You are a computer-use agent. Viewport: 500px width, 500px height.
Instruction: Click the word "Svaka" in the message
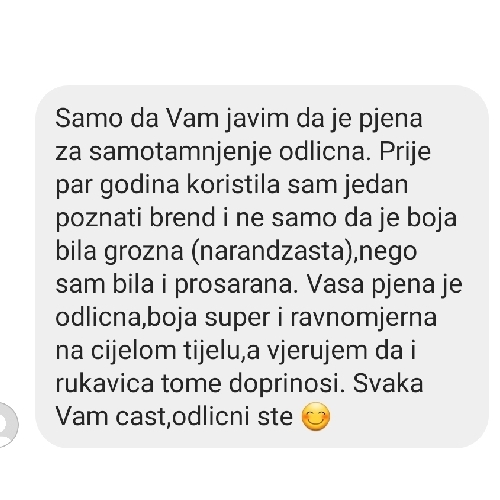[388, 383]
